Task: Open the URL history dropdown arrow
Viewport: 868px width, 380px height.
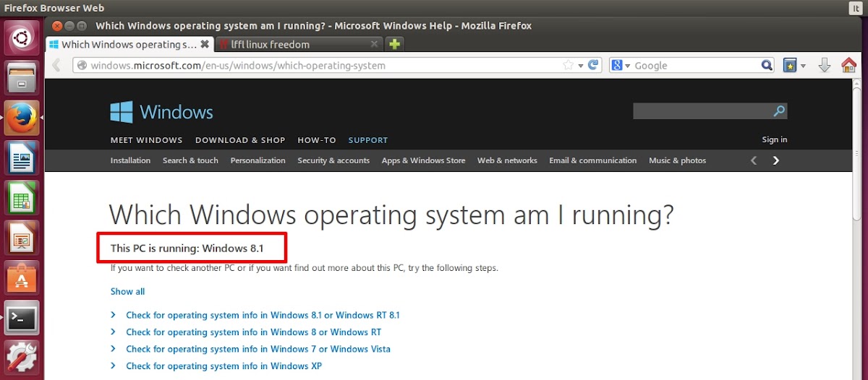Action: click(x=580, y=66)
